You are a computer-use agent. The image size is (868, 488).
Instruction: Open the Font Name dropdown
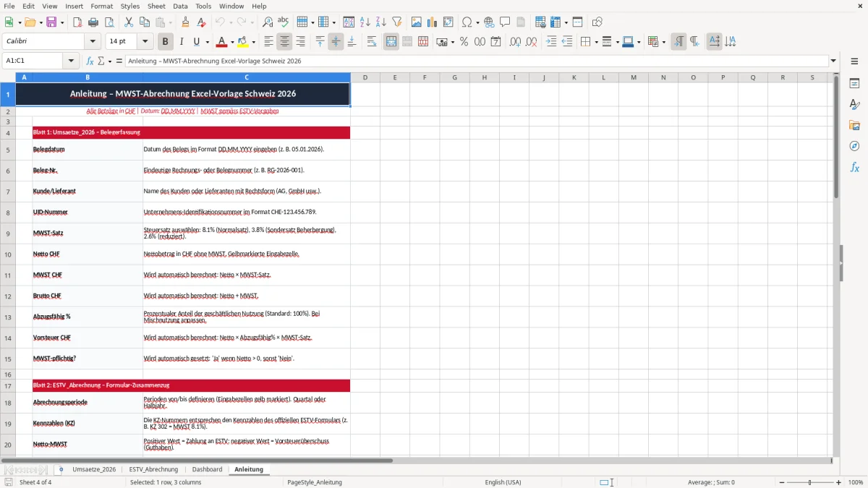pyautogui.click(x=93, y=42)
